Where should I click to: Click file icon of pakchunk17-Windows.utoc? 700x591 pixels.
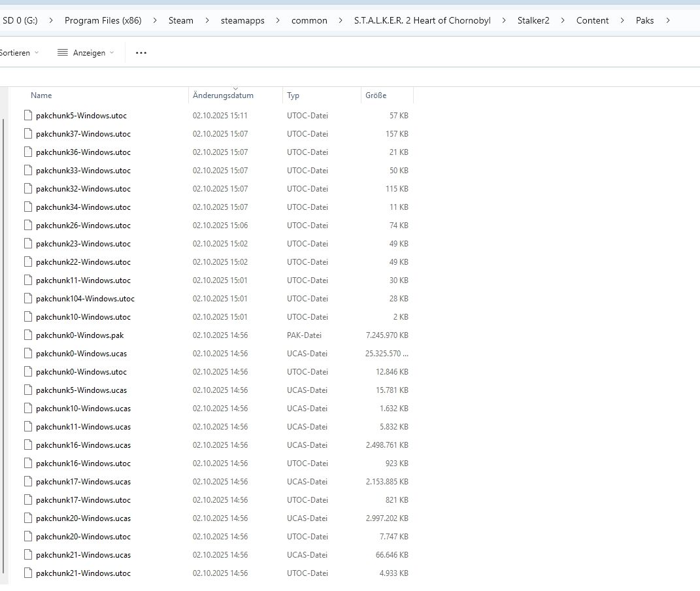[28, 499]
